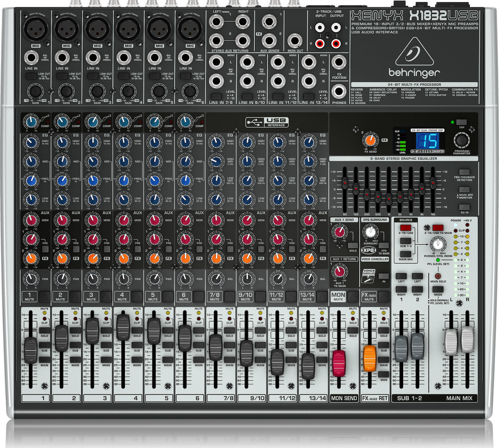
Task: Toggle the FX/AUX2 MUTE button
Action: pyautogui.click(x=383, y=297)
